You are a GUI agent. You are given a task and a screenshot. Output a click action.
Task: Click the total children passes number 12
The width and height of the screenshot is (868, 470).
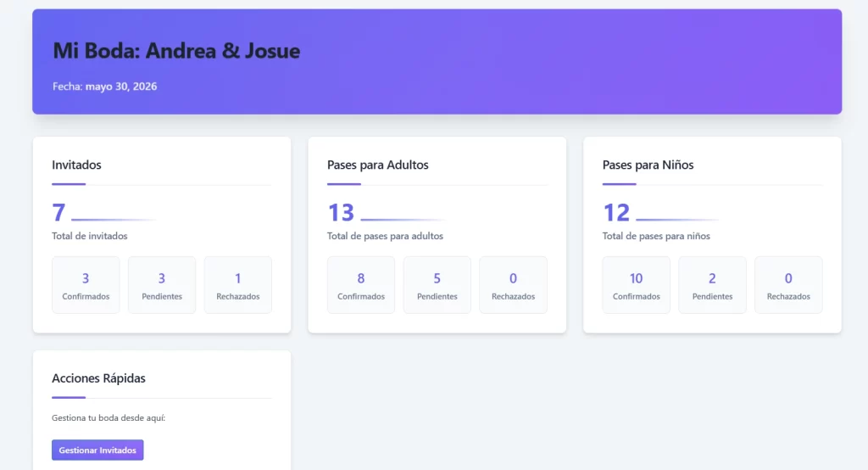point(616,212)
